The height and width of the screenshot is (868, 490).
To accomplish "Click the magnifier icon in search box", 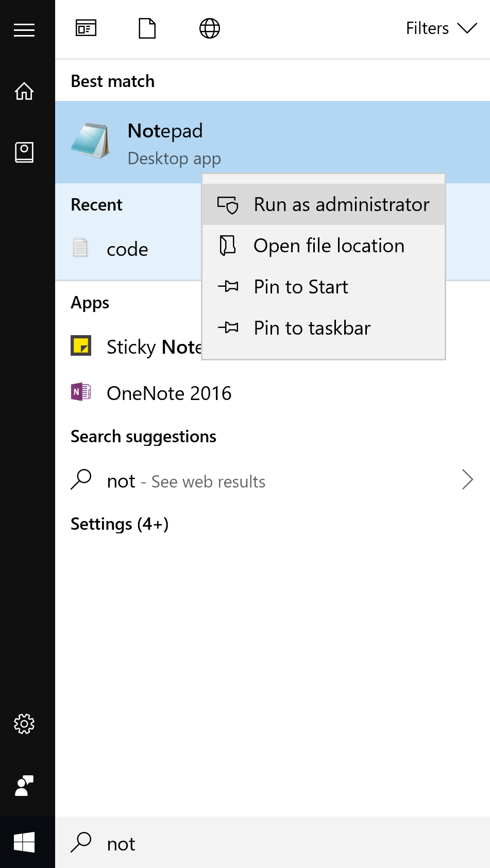I will click(81, 842).
